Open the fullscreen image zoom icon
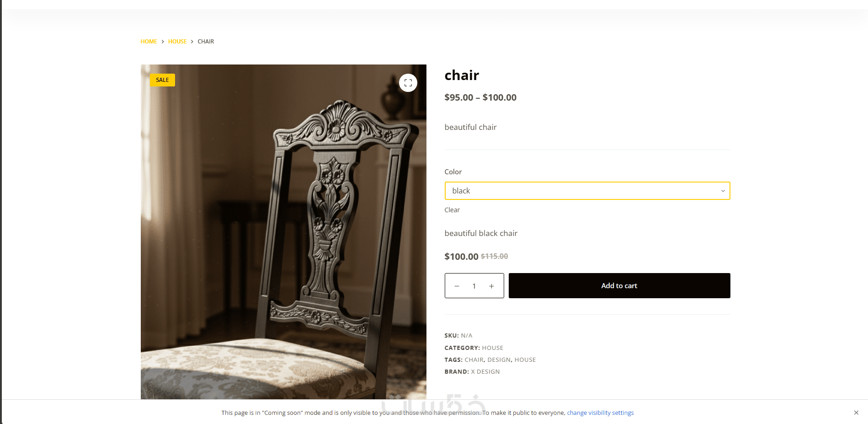The image size is (868, 424). [x=408, y=83]
